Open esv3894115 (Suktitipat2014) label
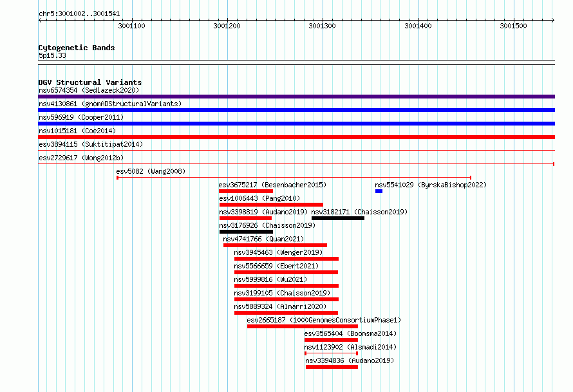Viewport: 573px width, 392px height. tap(91, 144)
